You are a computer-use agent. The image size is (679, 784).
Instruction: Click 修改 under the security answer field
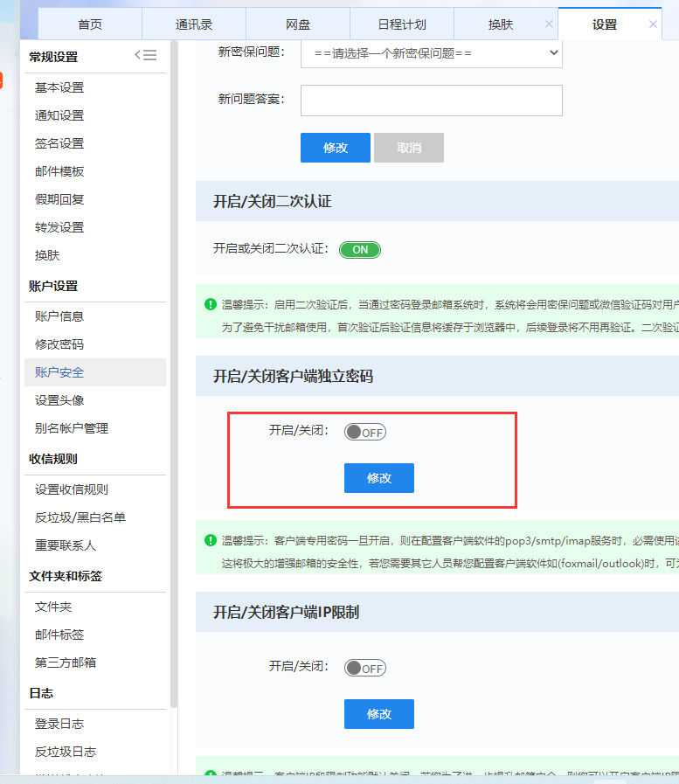[x=336, y=148]
